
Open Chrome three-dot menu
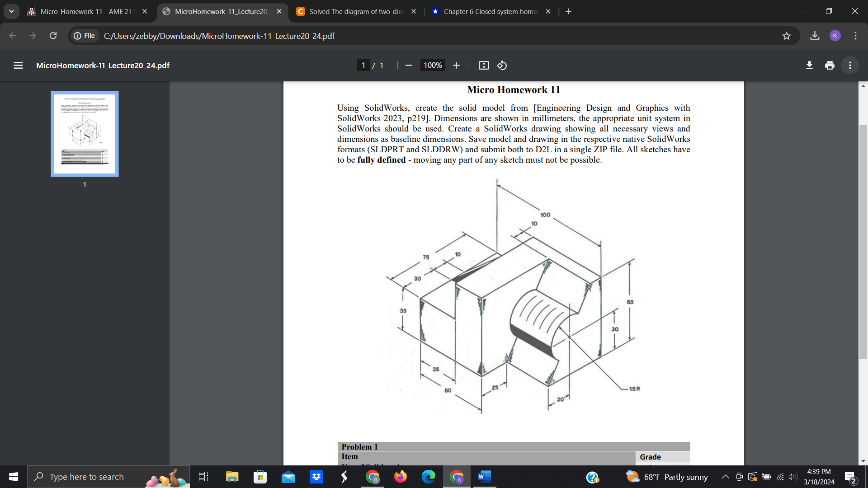855,36
